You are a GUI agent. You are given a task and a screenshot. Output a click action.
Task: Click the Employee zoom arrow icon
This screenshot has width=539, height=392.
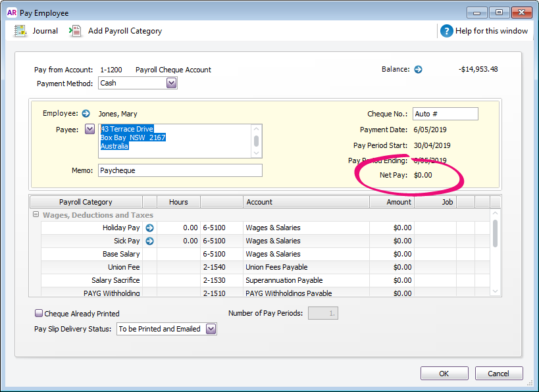pos(86,114)
